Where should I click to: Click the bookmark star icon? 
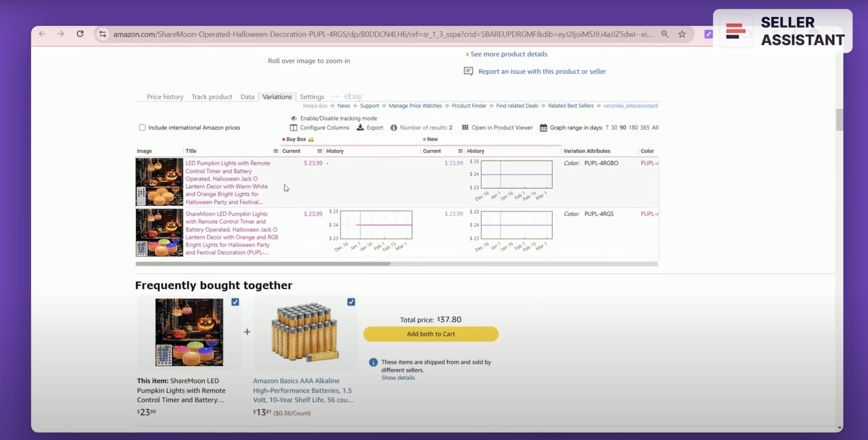click(682, 34)
